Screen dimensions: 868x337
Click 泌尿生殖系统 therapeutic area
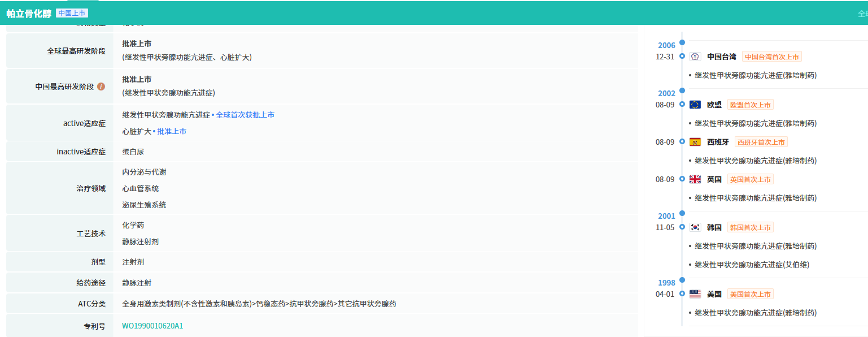pyautogui.click(x=144, y=205)
